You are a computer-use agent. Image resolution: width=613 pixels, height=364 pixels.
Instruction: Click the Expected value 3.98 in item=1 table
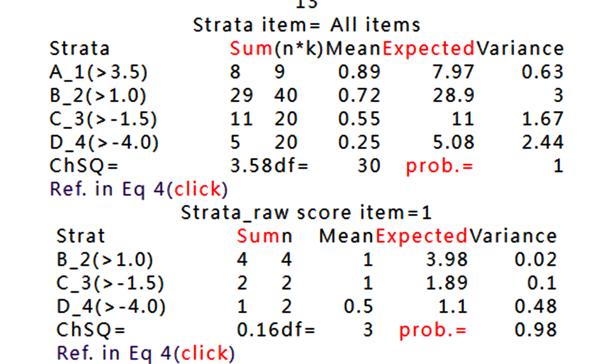pos(447,259)
